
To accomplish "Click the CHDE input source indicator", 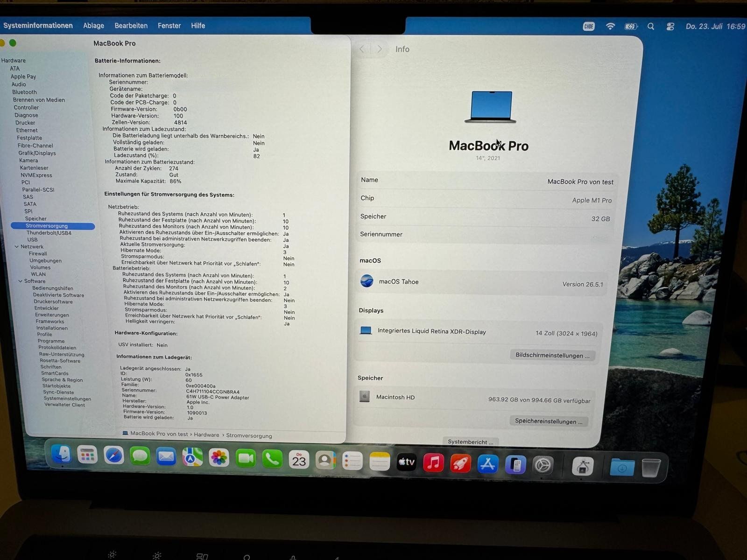I will pos(589,26).
